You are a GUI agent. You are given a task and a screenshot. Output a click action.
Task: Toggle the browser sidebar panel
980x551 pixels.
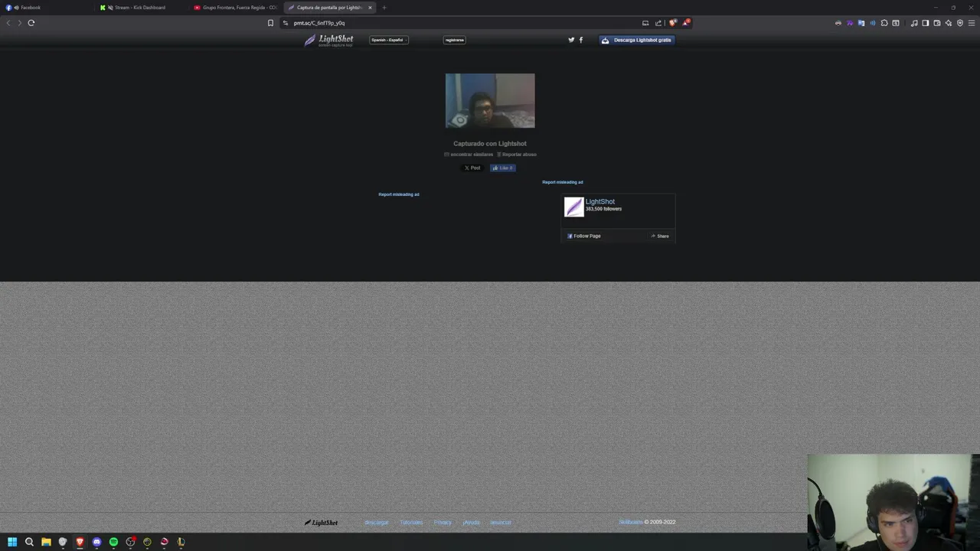coord(926,23)
